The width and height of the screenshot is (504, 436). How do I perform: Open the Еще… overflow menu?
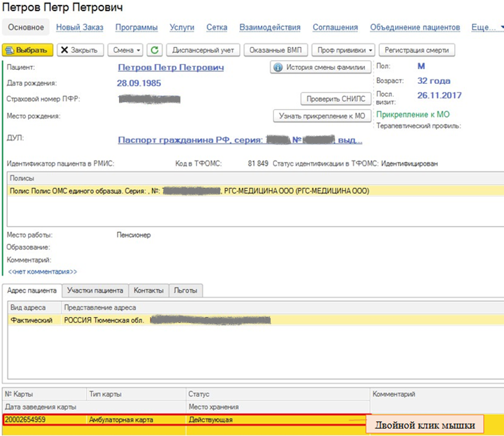click(x=487, y=27)
